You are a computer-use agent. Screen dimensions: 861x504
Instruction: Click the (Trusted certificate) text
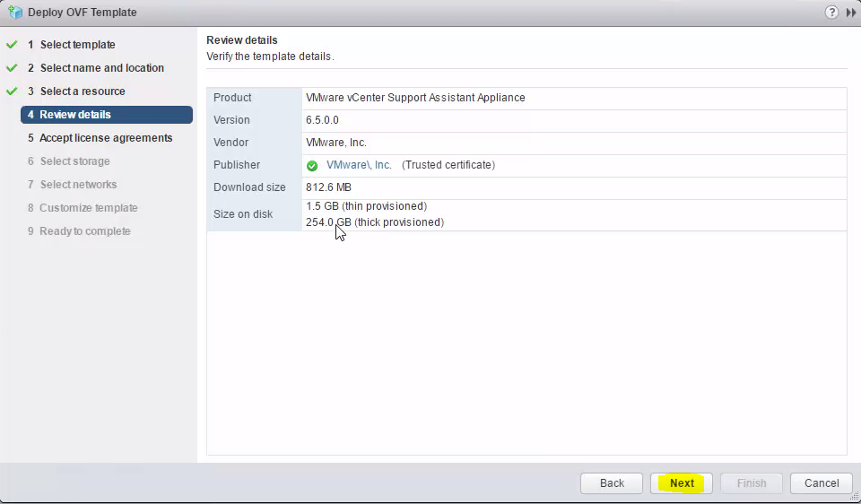pos(448,165)
